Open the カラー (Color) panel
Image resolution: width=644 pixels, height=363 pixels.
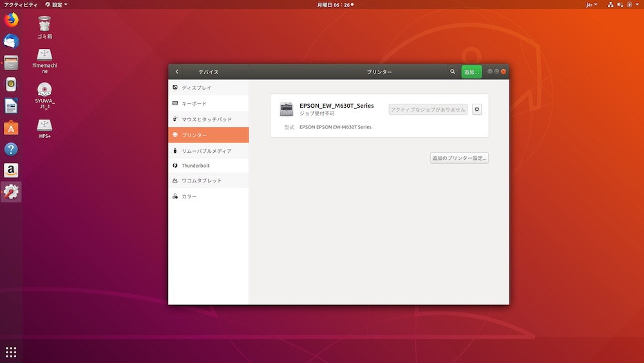click(209, 196)
